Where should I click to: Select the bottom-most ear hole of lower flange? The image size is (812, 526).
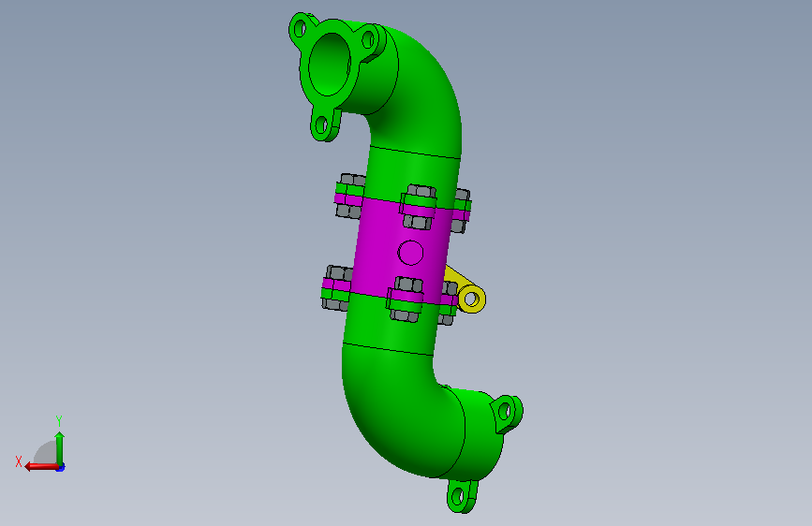(458, 498)
